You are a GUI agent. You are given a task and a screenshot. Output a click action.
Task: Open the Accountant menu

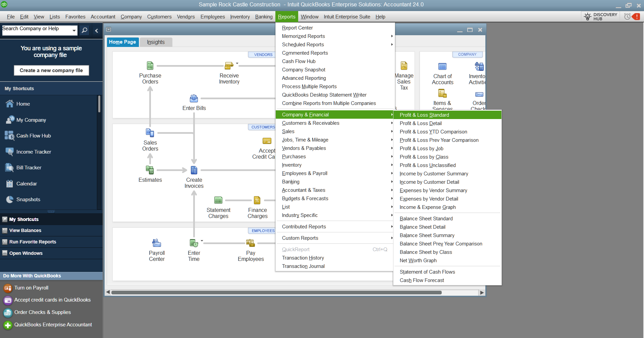pyautogui.click(x=103, y=17)
